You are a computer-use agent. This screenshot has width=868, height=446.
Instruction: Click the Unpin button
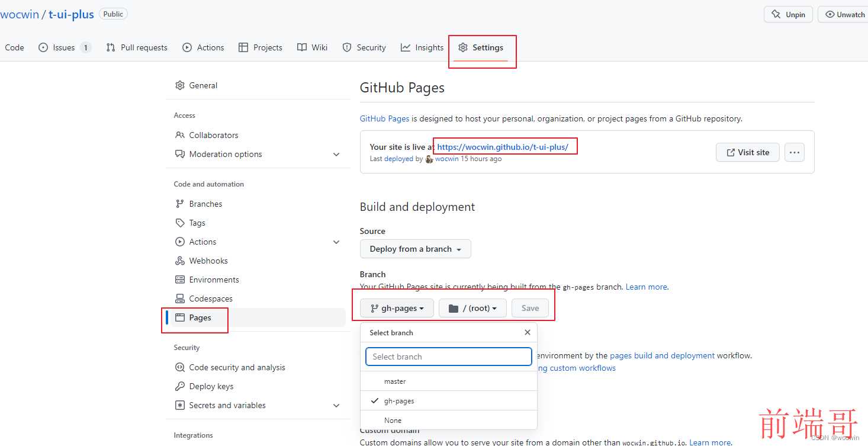click(788, 14)
